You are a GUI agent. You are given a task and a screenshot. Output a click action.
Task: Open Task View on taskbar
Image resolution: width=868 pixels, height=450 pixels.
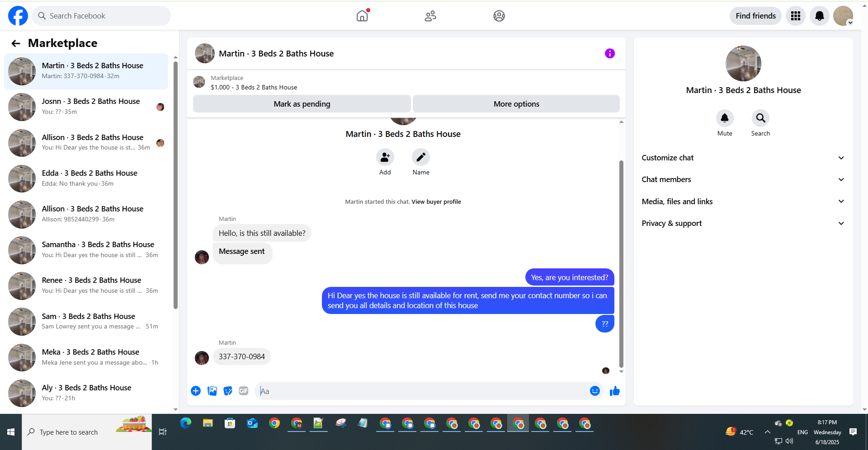click(163, 432)
